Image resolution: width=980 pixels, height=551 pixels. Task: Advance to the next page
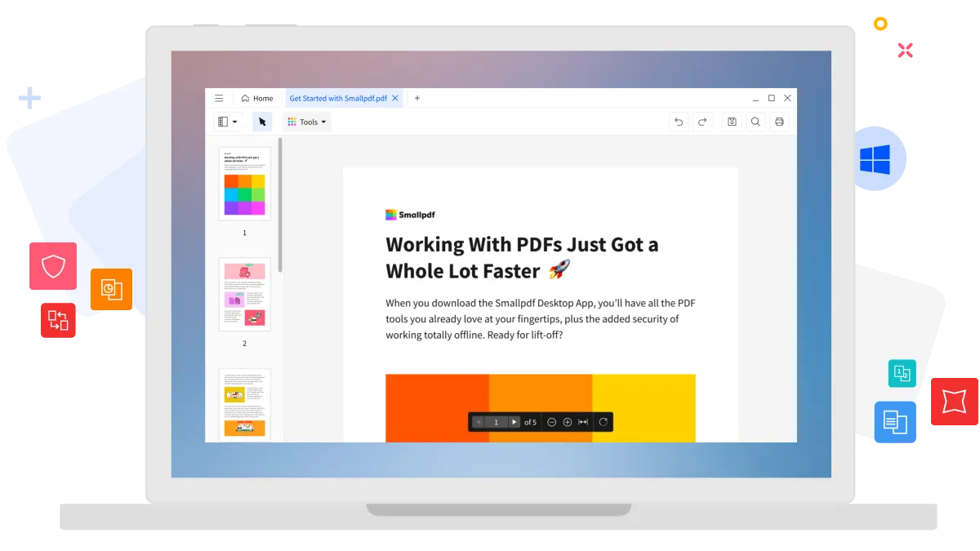click(514, 422)
